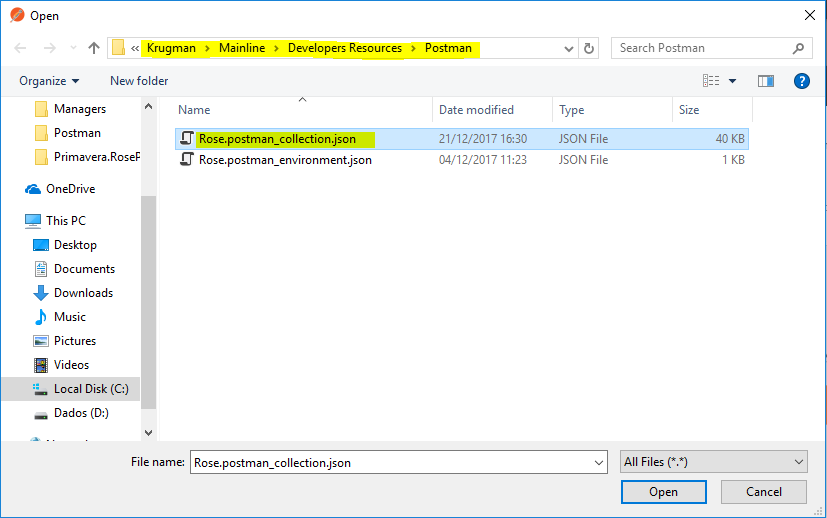Click the 40 KB size cell

pyautogui.click(x=730, y=139)
